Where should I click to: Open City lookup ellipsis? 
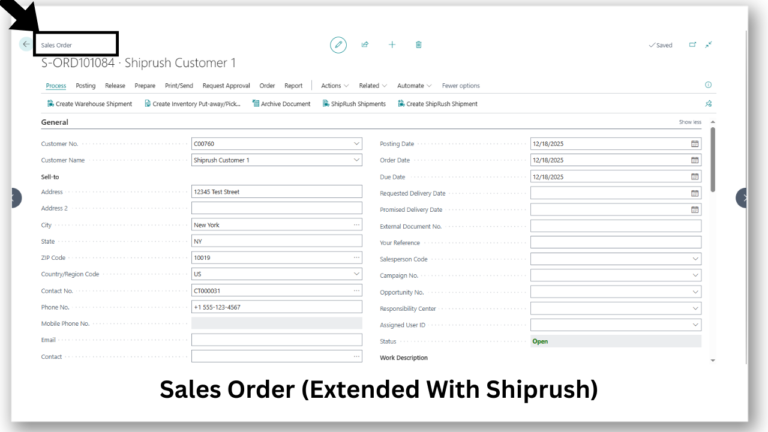click(357, 225)
